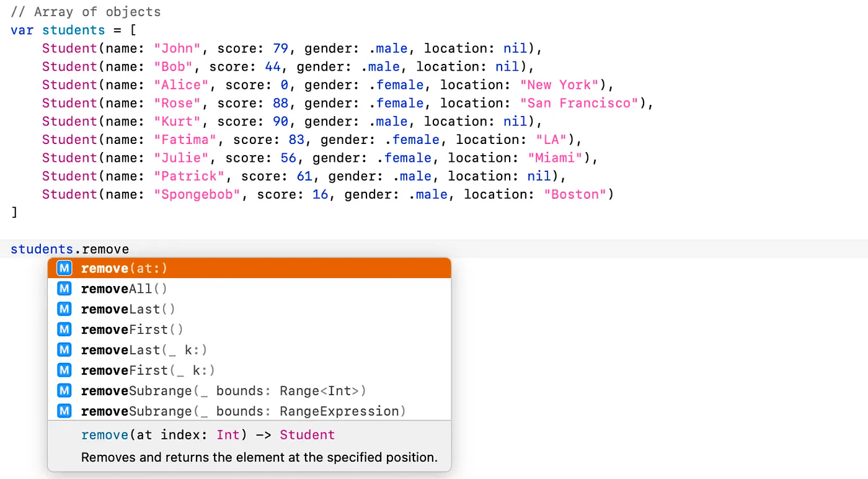Click the "Kurt" name string
This screenshot has height=479, width=868.
point(177,121)
